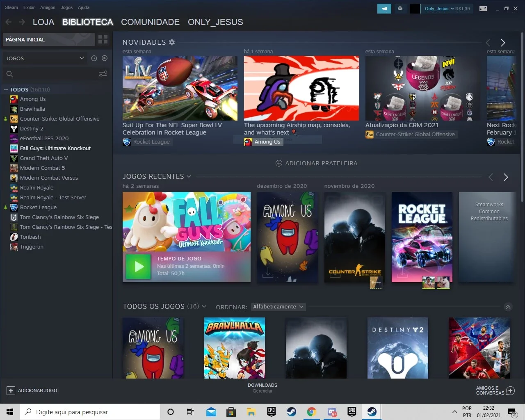Click Adicionar Prateleira button
Screen dimensions: 525x420
tap(316, 163)
